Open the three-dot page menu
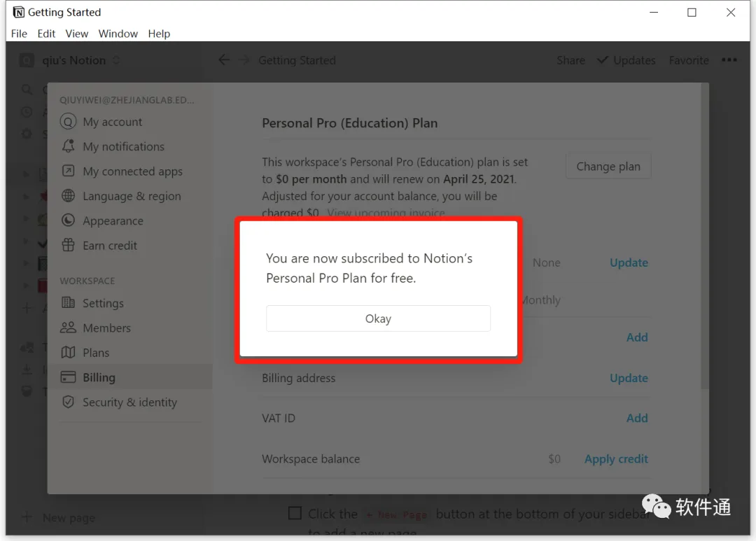 (729, 59)
